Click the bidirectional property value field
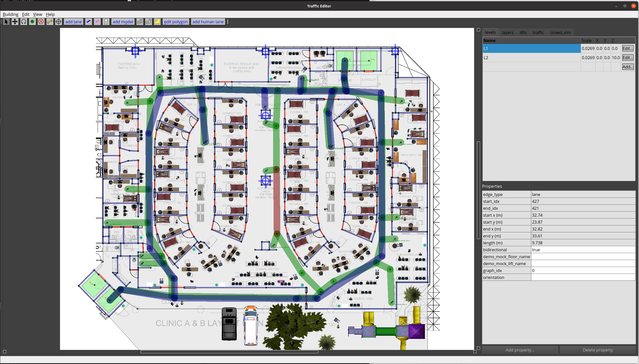This screenshot has width=639, height=364. 583,250
